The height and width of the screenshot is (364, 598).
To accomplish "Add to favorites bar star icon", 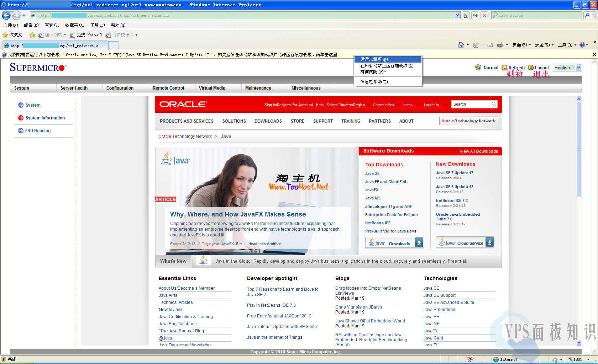I will [32, 35].
